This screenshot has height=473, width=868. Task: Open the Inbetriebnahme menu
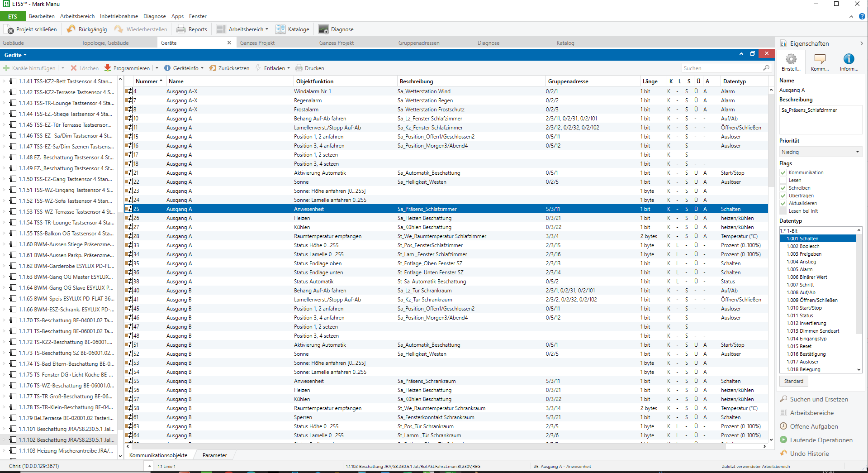point(119,16)
